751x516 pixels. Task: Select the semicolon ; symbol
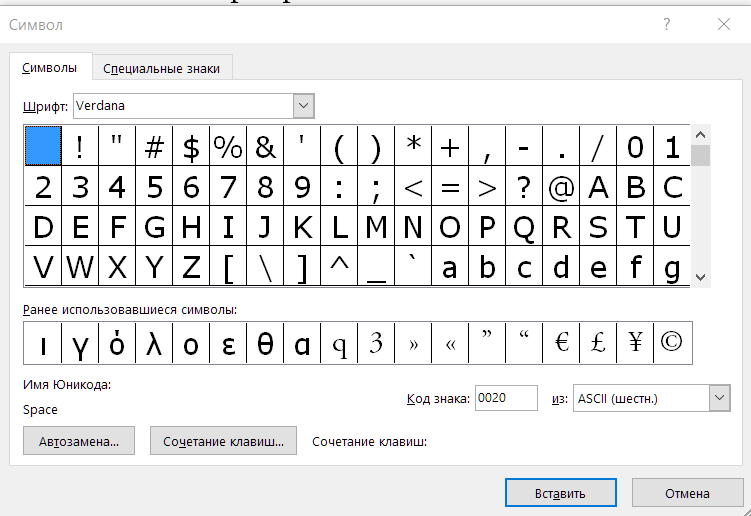pos(376,186)
